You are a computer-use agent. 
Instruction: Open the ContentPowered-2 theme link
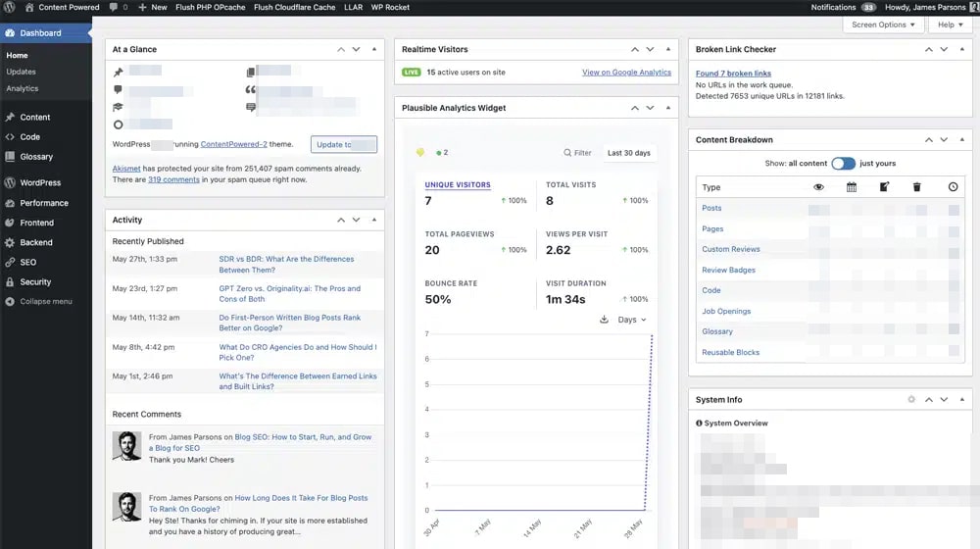(234, 144)
